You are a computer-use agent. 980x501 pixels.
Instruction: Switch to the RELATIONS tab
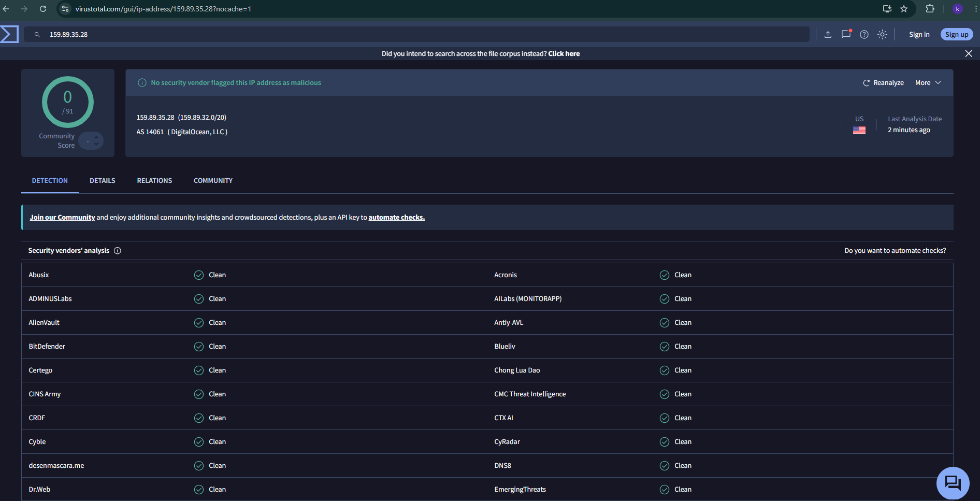(x=154, y=181)
